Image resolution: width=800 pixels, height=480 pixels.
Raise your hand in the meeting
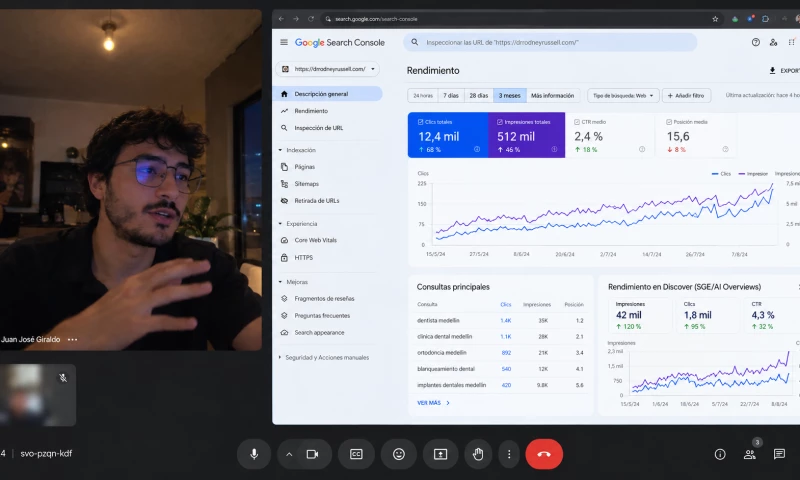pyautogui.click(x=478, y=454)
